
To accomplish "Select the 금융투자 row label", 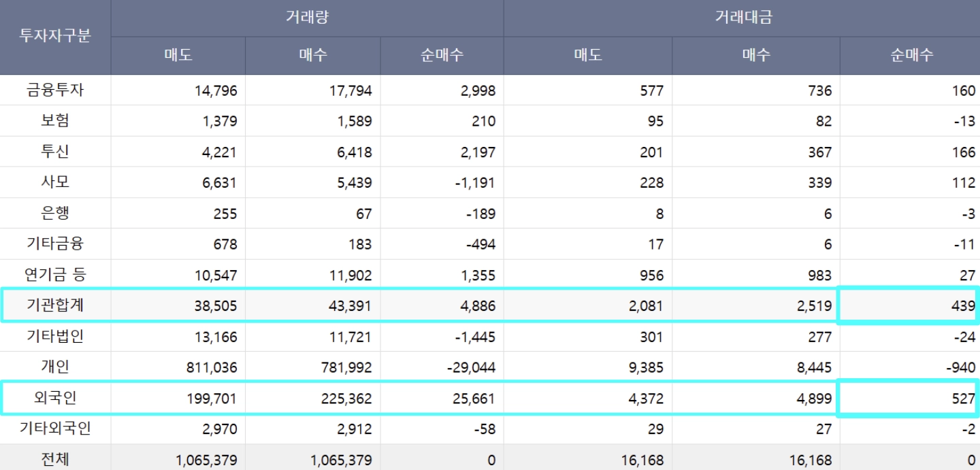I will pos(55,90).
